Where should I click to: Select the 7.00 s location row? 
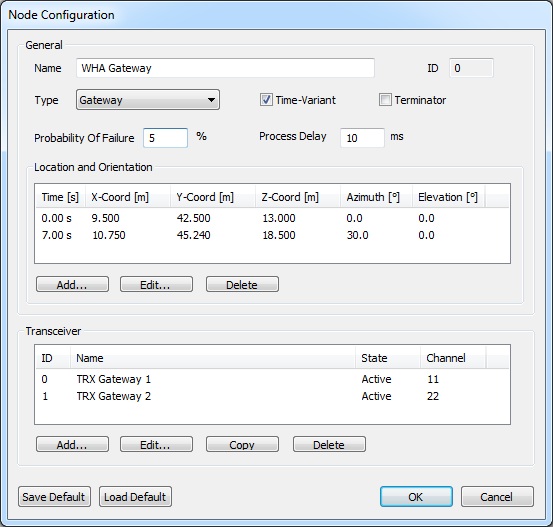click(272, 235)
